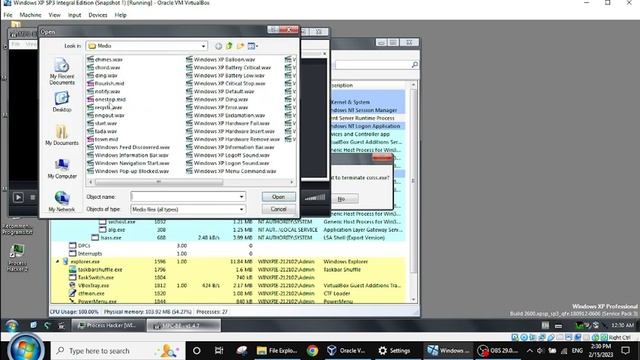Click the Object name input field
The height and width of the screenshot is (360, 640).
pyautogui.click(x=184, y=197)
